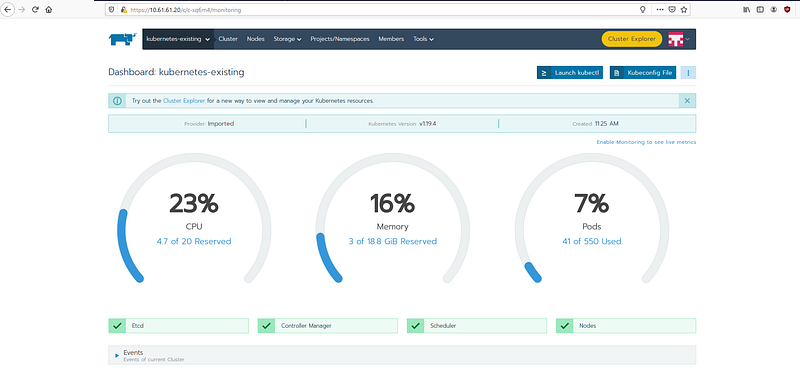Toggle the browser sidebar icon
The width and height of the screenshot is (800, 380).
point(760,9)
